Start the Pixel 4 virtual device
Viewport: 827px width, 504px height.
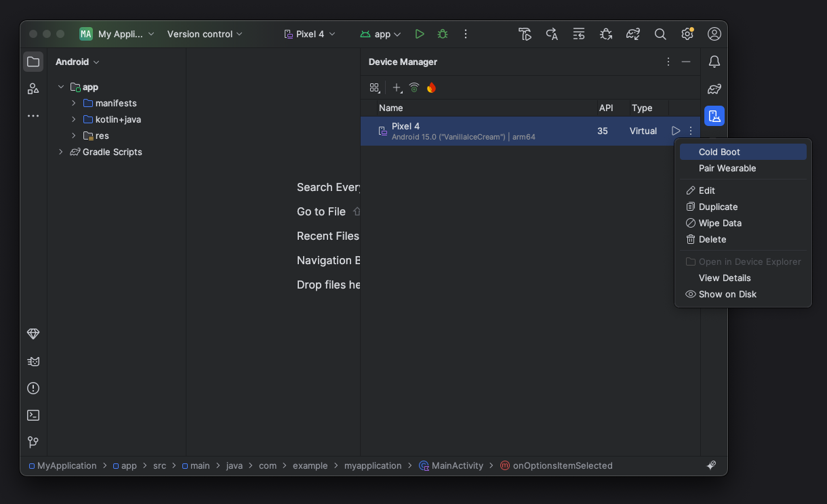point(675,131)
